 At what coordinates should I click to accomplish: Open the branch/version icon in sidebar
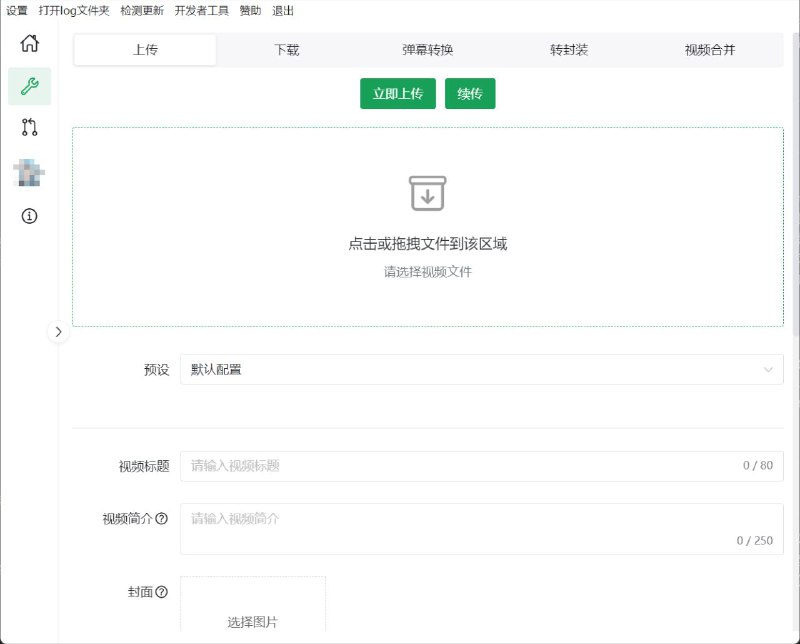coord(30,128)
